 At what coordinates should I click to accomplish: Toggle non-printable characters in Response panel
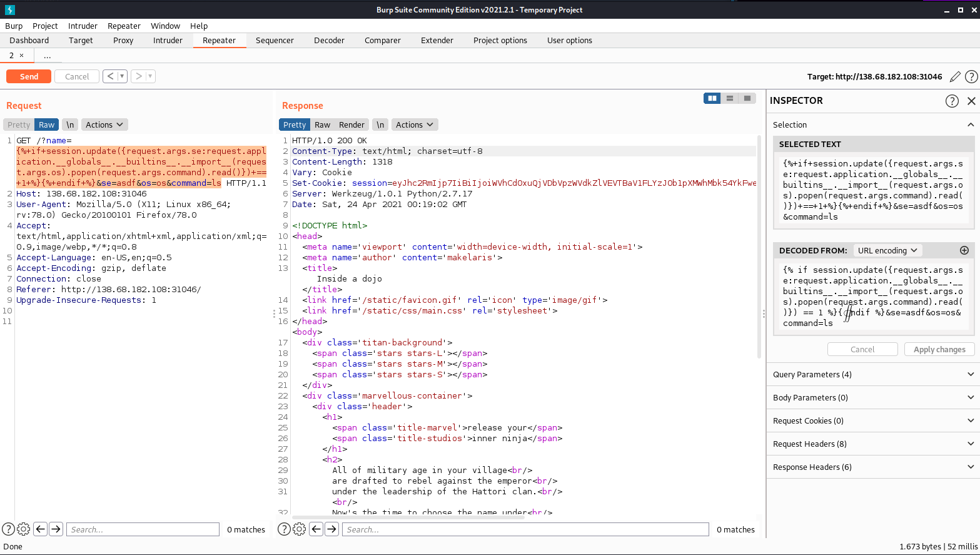pyautogui.click(x=380, y=125)
